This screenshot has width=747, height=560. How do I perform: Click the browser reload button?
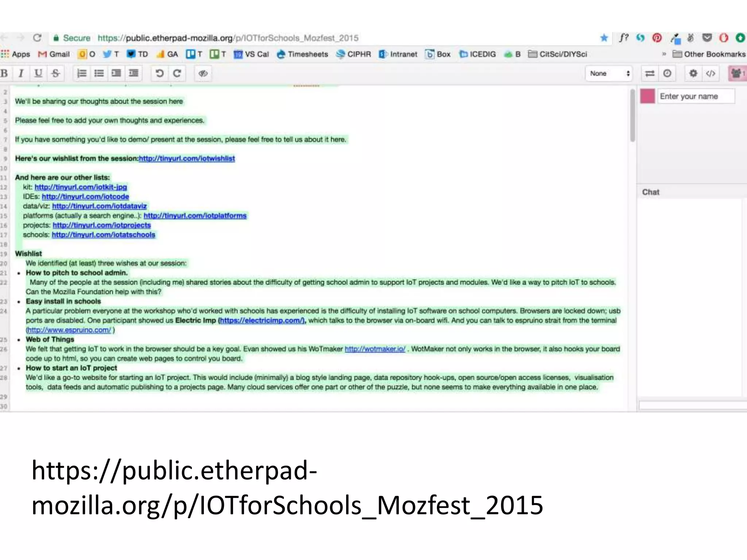37,38
